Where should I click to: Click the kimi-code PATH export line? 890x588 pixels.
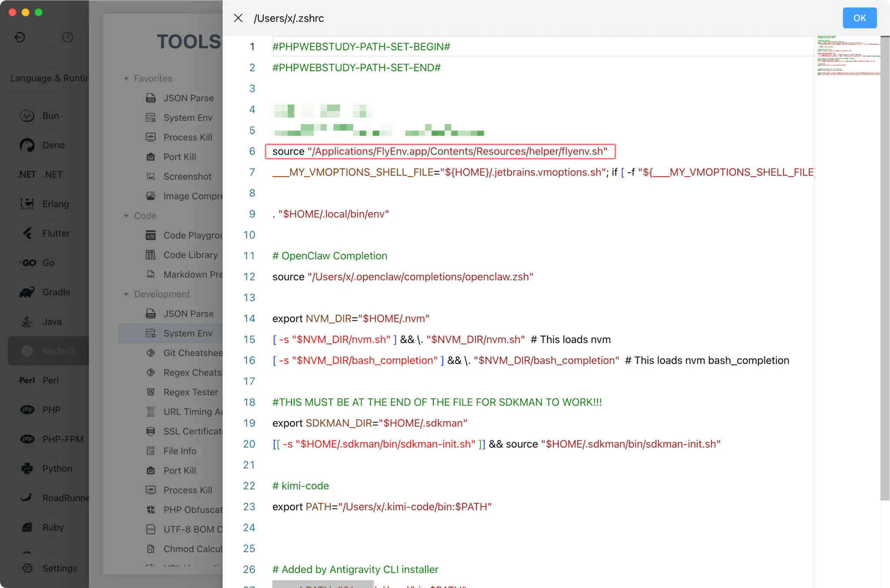pyautogui.click(x=382, y=507)
